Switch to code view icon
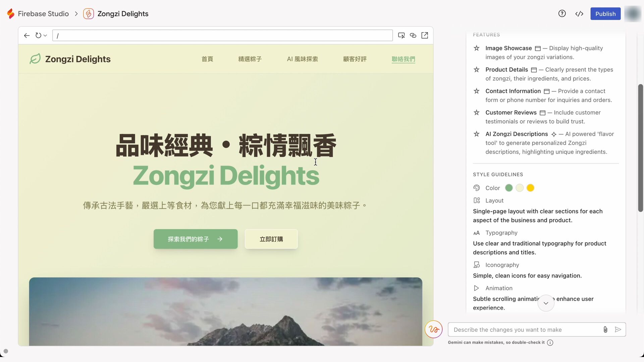644x362 pixels. [x=579, y=14]
